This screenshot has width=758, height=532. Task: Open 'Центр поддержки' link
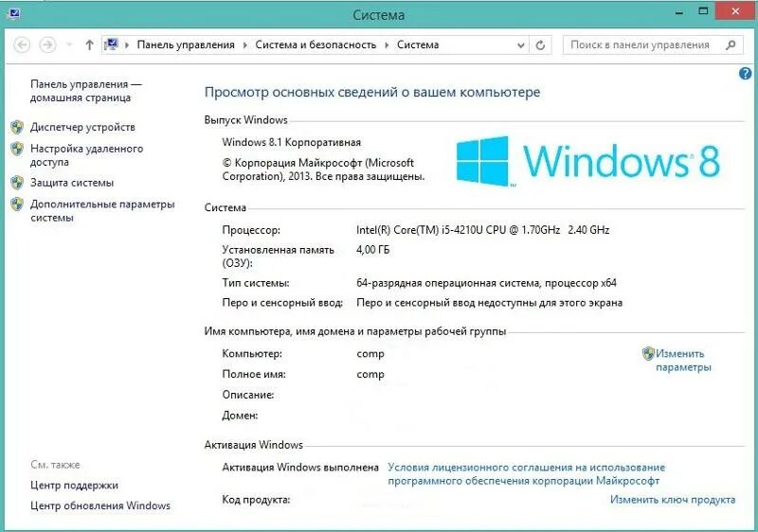[74, 485]
